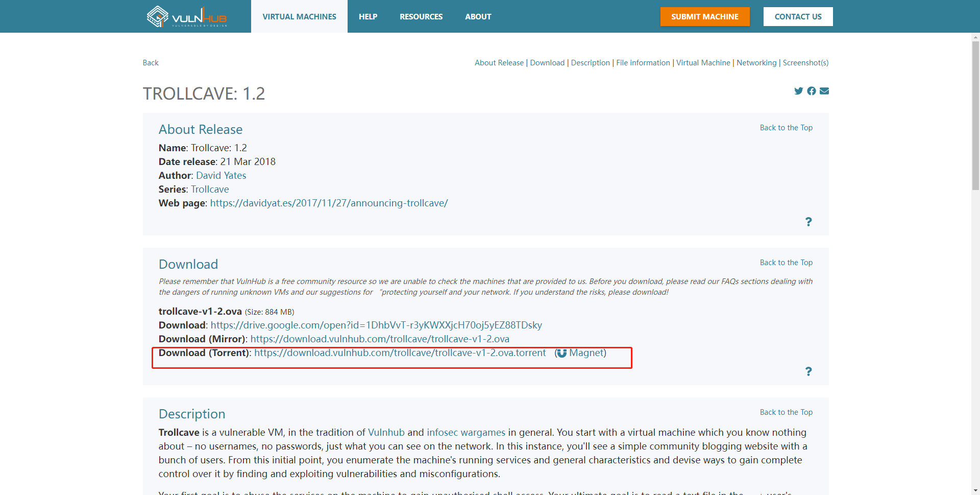The height and width of the screenshot is (495, 980).
Task: Click the scrollbar up arrow
Action: click(975, 37)
